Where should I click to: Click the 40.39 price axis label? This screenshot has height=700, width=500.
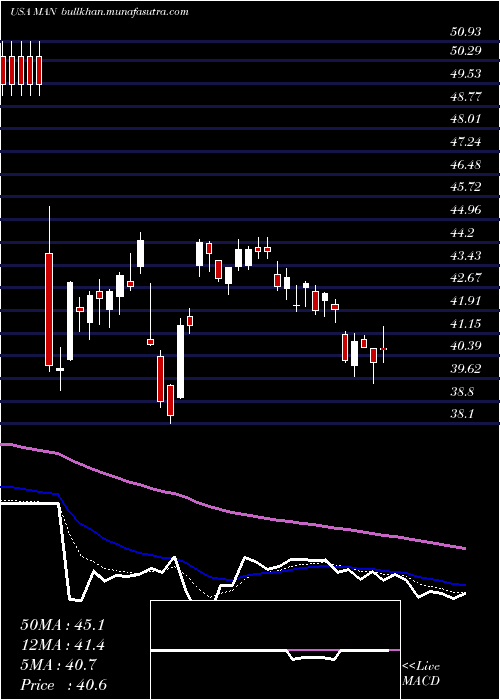(x=466, y=346)
